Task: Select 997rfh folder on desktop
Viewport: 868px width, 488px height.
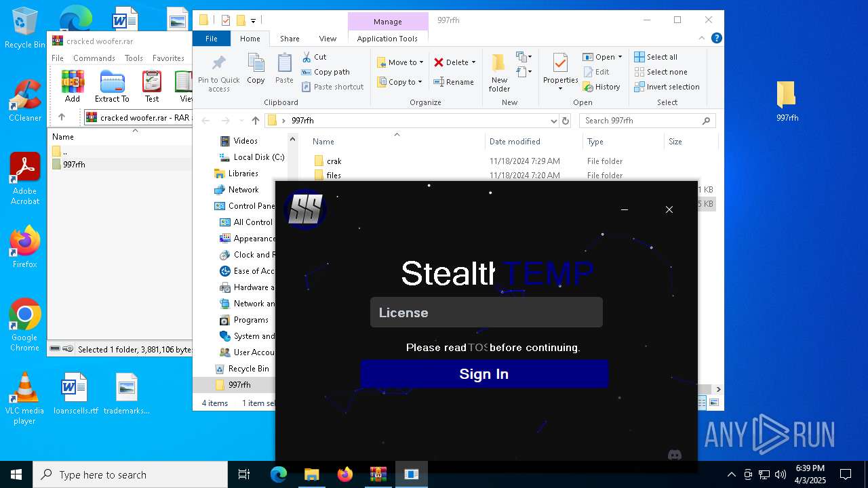Action: click(787, 101)
